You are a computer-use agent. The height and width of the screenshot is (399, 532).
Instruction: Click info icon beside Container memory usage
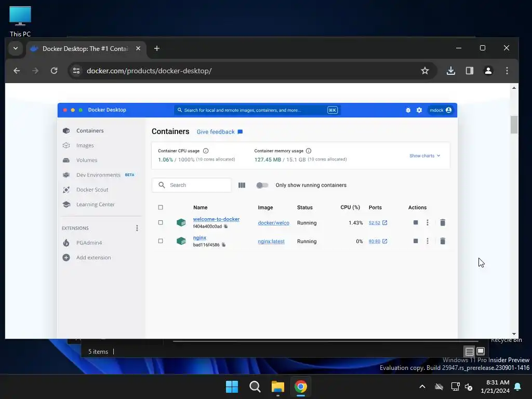(x=309, y=151)
